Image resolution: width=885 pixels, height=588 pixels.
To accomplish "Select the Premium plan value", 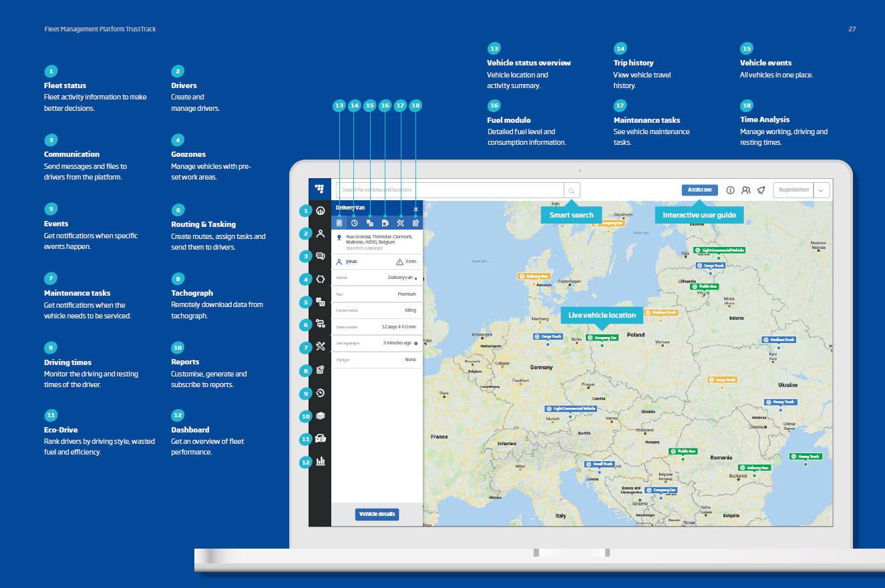I will click(407, 294).
